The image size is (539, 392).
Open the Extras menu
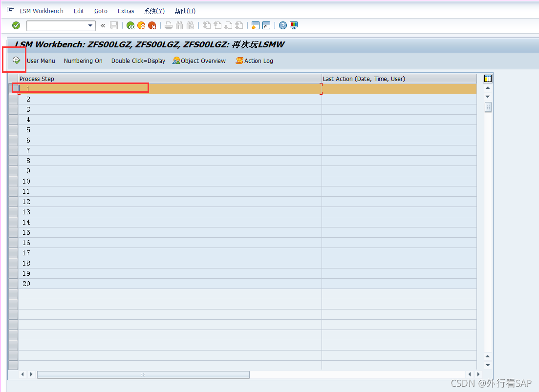(126, 11)
